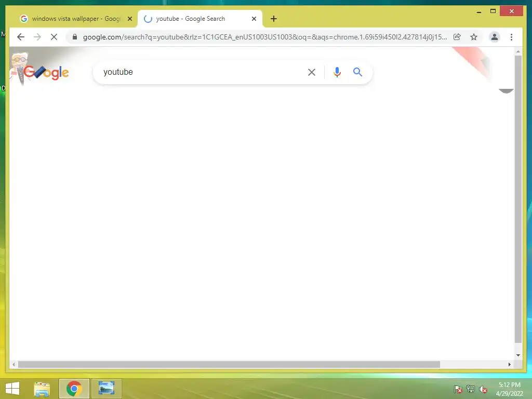Close the windows vista wallpaper tab
Screen dimensions: 532x399
[129, 19]
